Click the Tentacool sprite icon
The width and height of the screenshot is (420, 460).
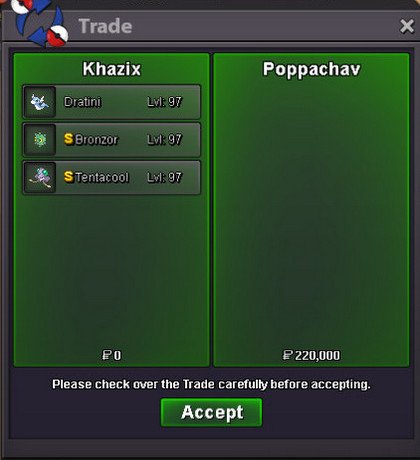click(40, 177)
